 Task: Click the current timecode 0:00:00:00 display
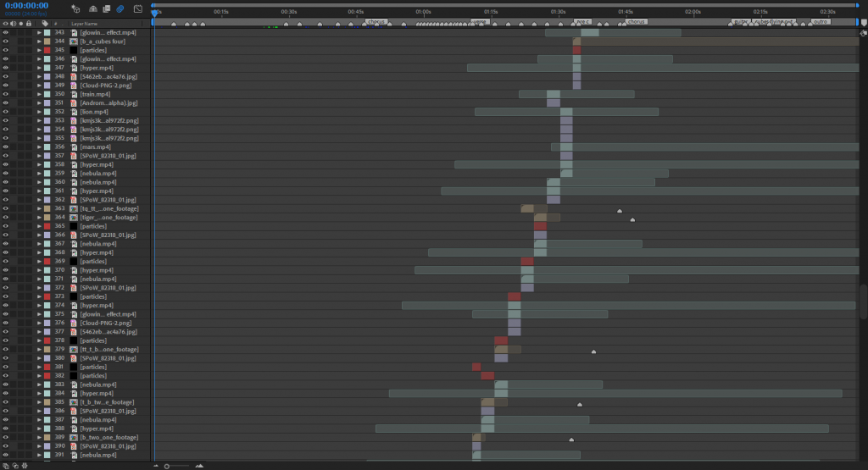(26, 6)
